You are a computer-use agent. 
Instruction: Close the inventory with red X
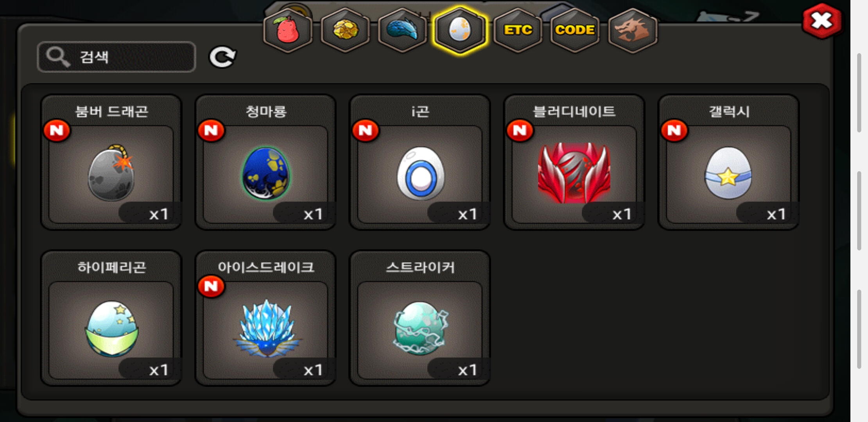coord(821,21)
